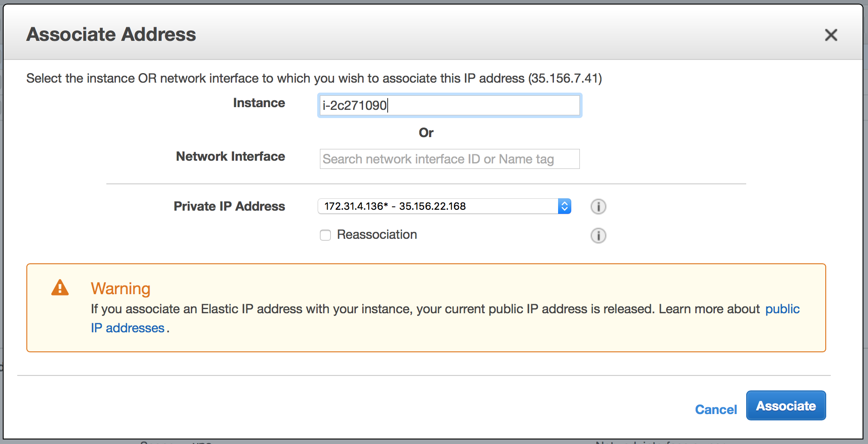Click the Or separator text
Screen dimensions: 868x444
point(426,133)
